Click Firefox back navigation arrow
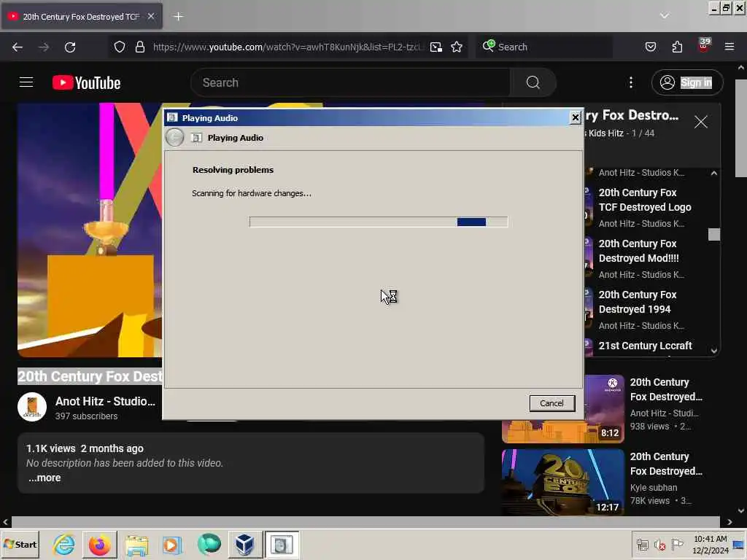The width and height of the screenshot is (747, 560). 18,47
